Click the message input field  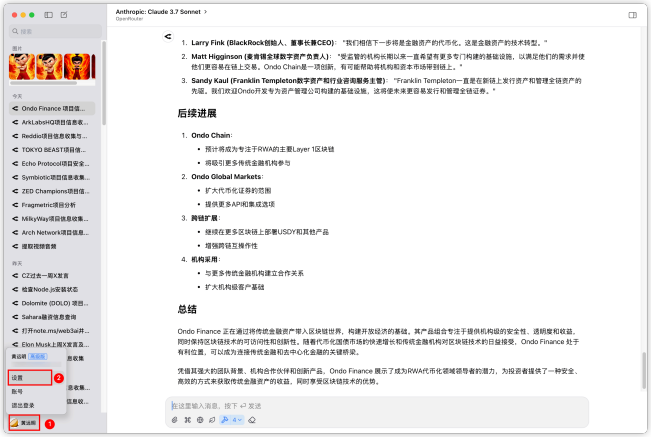(377, 406)
